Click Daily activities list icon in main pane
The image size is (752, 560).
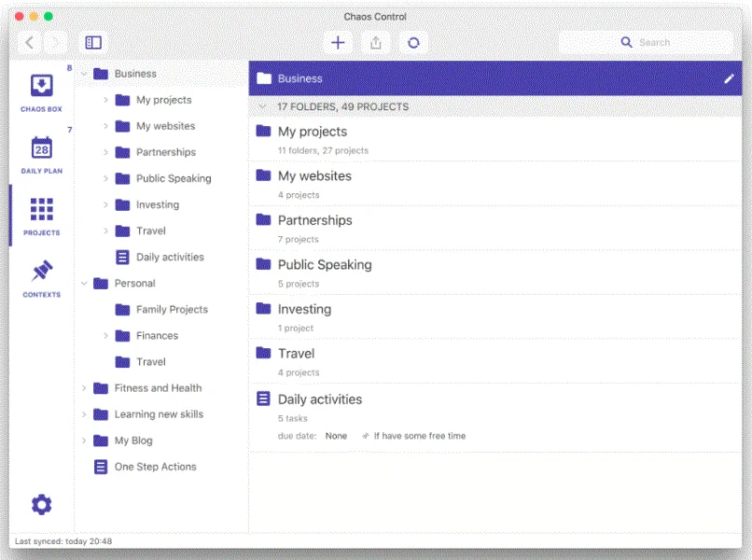click(x=263, y=399)
